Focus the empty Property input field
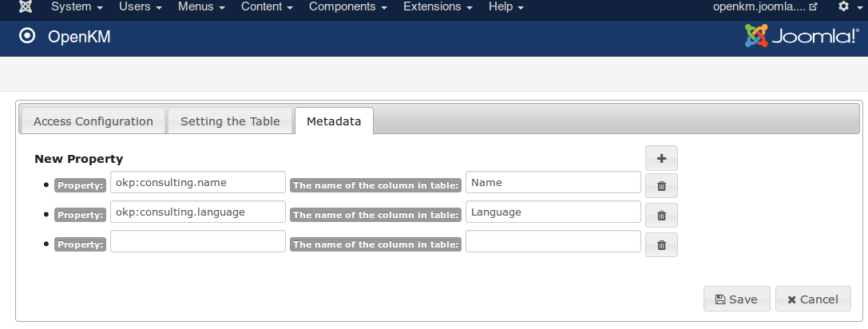Image resolution: width=868 pixels, height=329 pixels. (x=197, y=241)
